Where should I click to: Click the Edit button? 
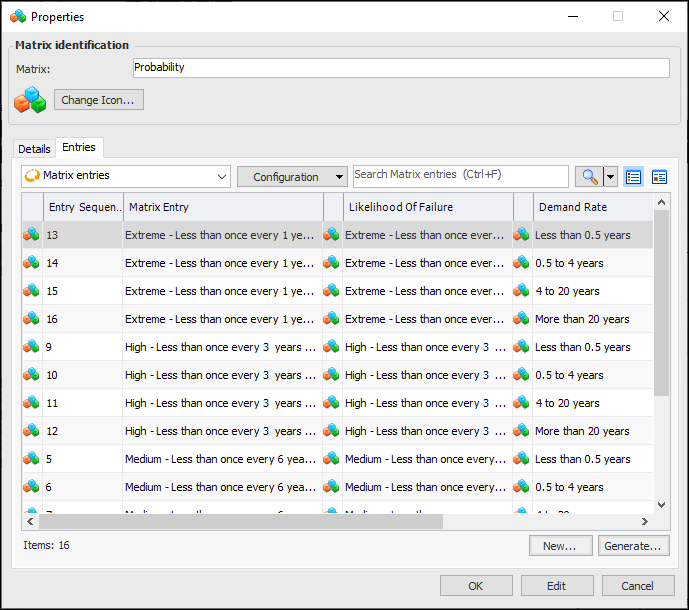click(557, 585)
